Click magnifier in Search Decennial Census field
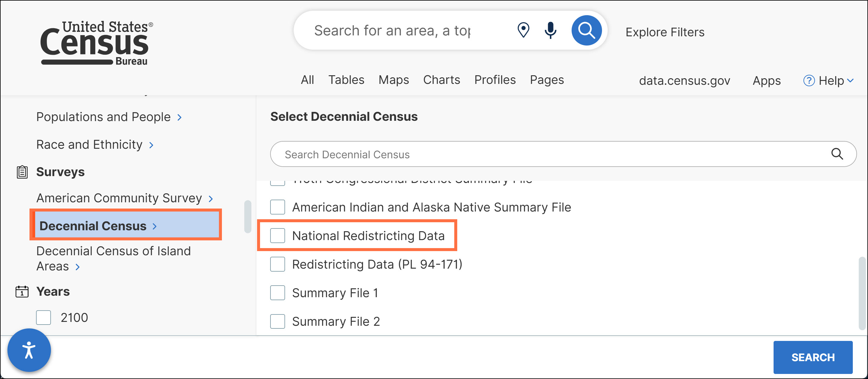 (837, 154)
